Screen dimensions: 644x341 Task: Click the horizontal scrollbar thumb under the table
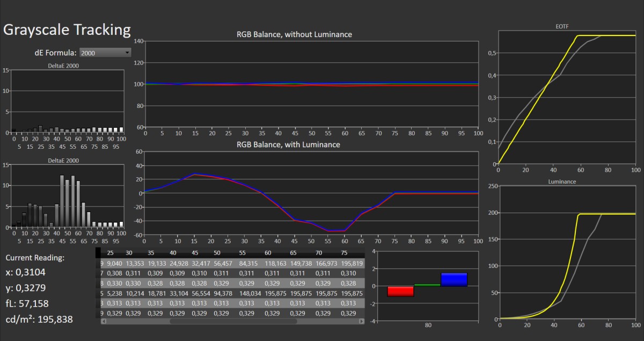pyautogui.click(x=233, y=321)
